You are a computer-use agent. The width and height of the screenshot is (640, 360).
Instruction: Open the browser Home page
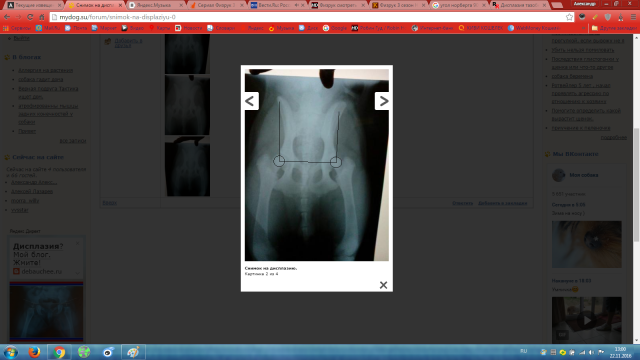click(42, 17)
